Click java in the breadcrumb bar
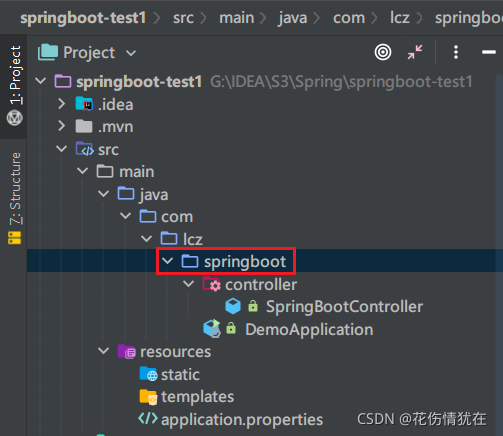The image size is (503, 436). click(x=293, y=18)
